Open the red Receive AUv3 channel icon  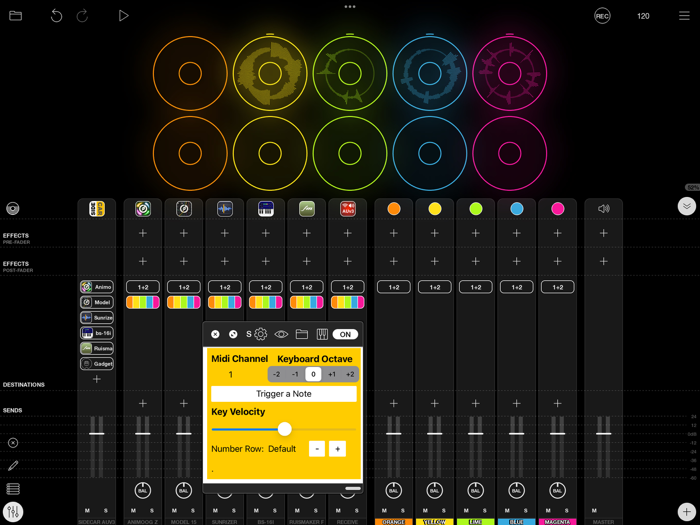click(348, 208)
